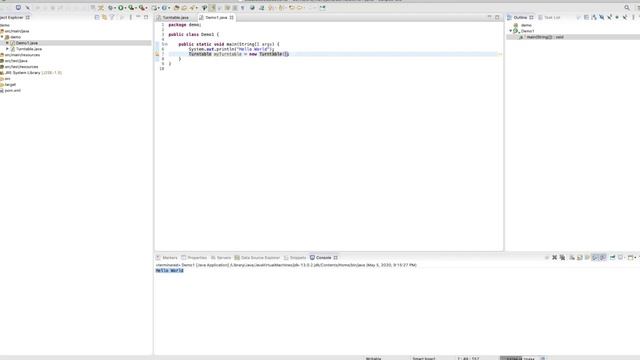Click the warning marker on line 7

click(x=157, y=54)
